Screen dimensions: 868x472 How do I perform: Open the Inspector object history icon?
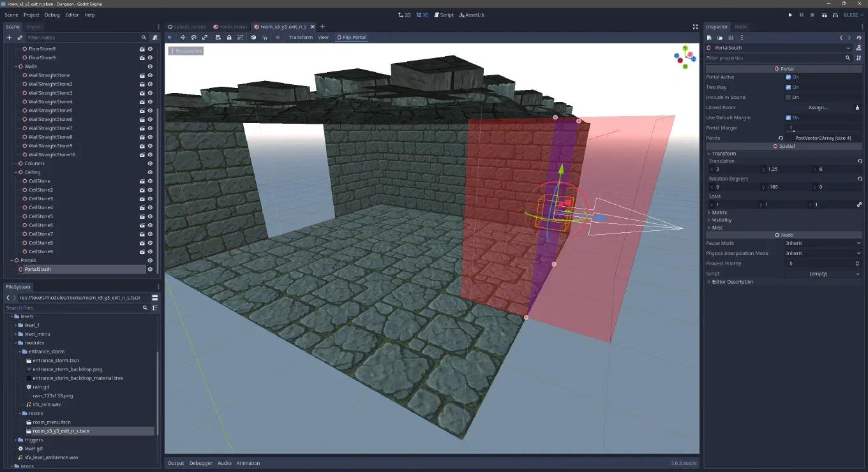[x=859, y=38]
